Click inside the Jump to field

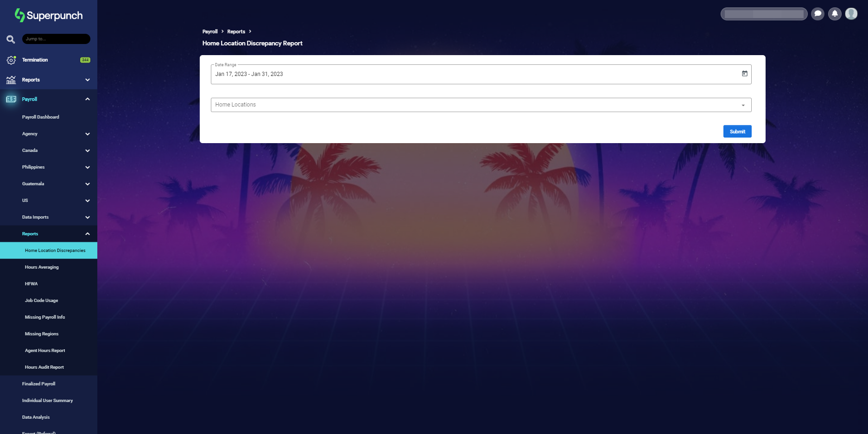[56, 39]
